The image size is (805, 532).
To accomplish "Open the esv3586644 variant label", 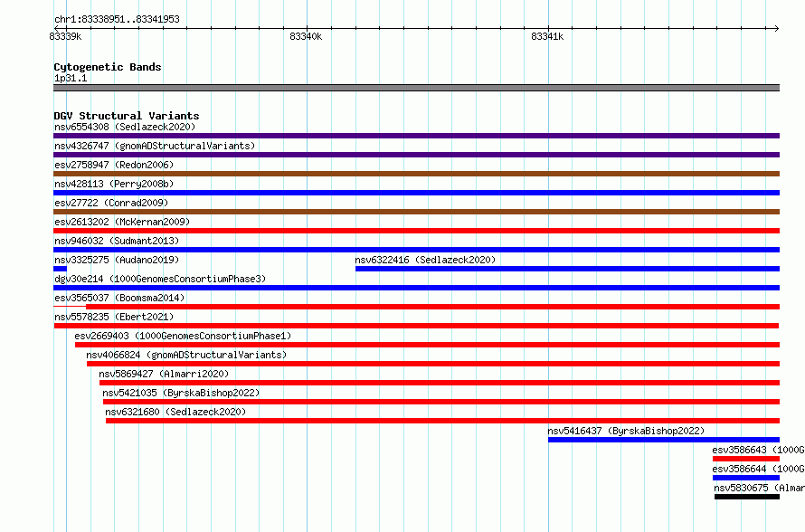I will (x=758, y=469).
